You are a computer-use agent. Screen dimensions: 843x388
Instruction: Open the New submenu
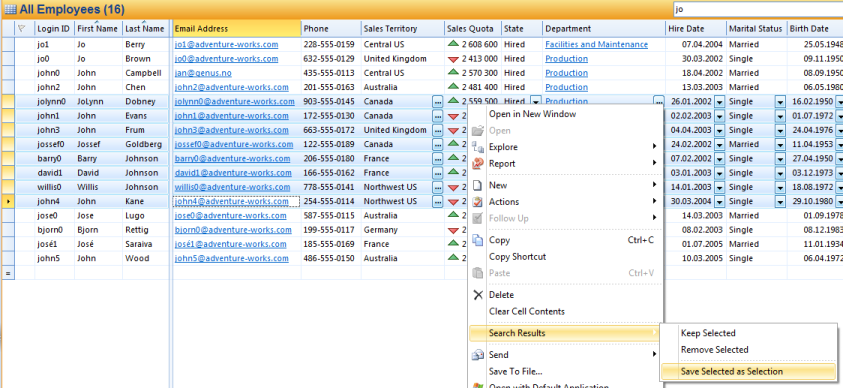pos(566,185)
